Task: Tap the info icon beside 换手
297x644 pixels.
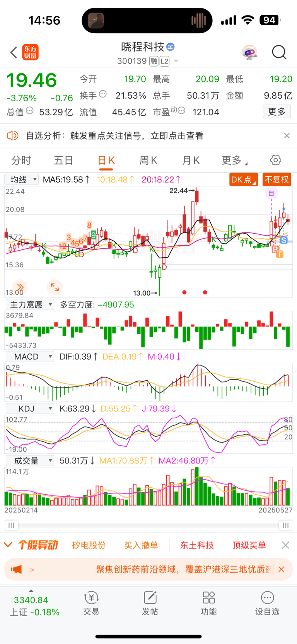Action: (103, 94)
